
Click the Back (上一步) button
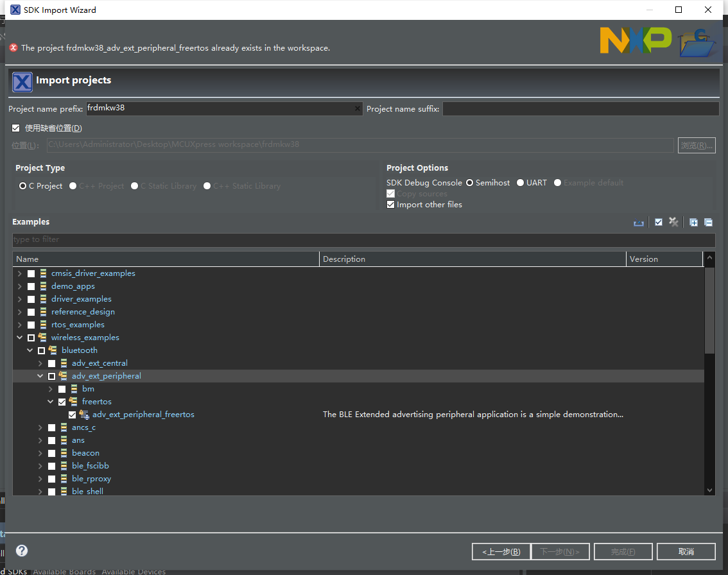tap(501, 551)
